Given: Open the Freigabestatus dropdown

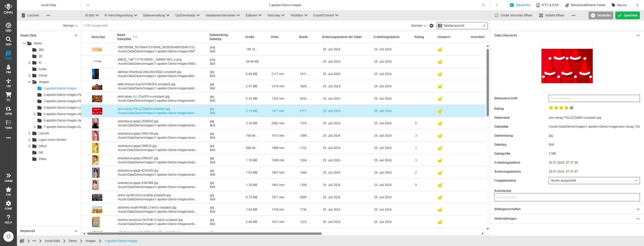Looking at the screenshot, I should coord(594,181).
